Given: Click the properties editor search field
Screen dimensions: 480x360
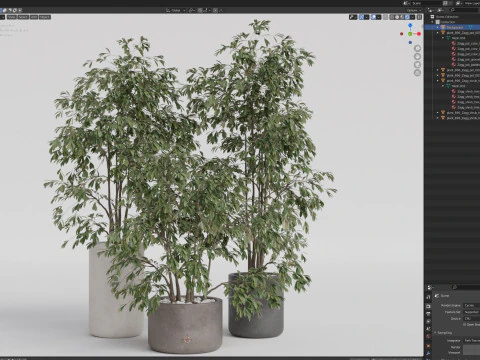Looking at the screenshot, I should [466, 287].
